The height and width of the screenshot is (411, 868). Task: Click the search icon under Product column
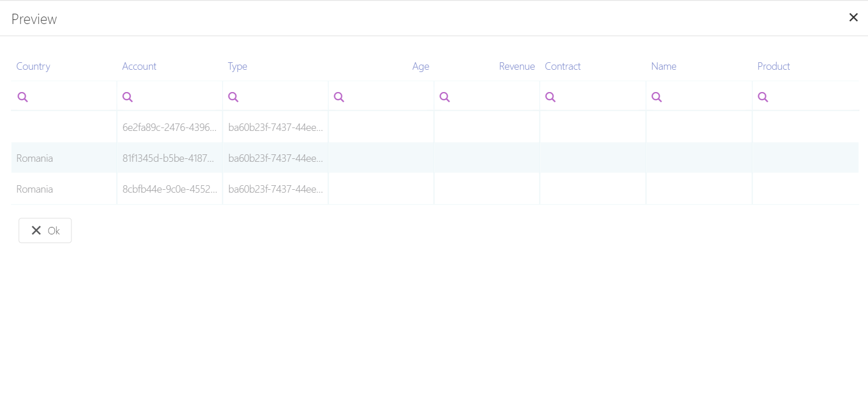click(x=763, y=97)
